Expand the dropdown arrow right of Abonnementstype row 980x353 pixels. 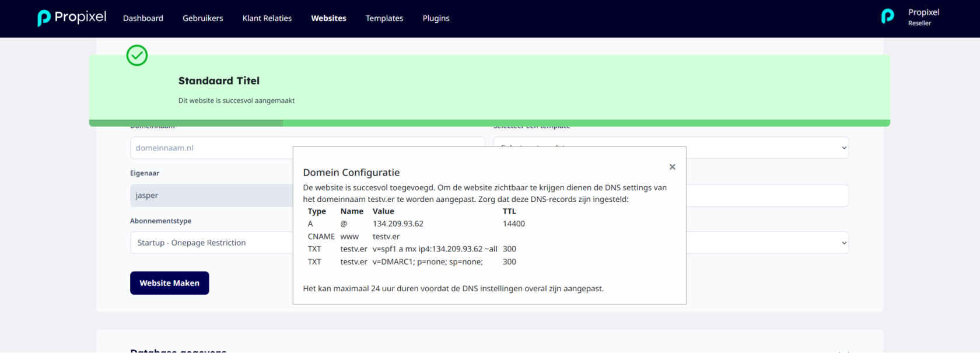(x=843, y=243)
